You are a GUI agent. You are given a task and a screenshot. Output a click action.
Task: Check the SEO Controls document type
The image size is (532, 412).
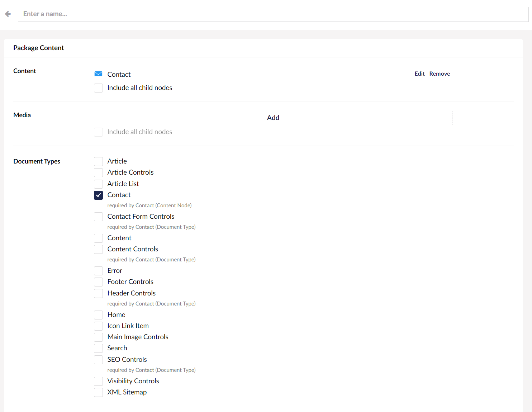click(x=98, y=360)
